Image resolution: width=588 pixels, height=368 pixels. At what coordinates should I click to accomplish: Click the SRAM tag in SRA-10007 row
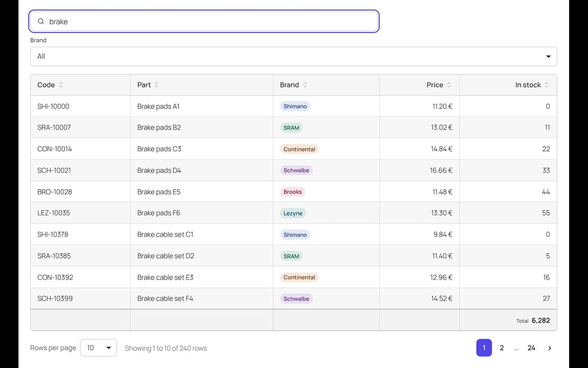(291, 128)
